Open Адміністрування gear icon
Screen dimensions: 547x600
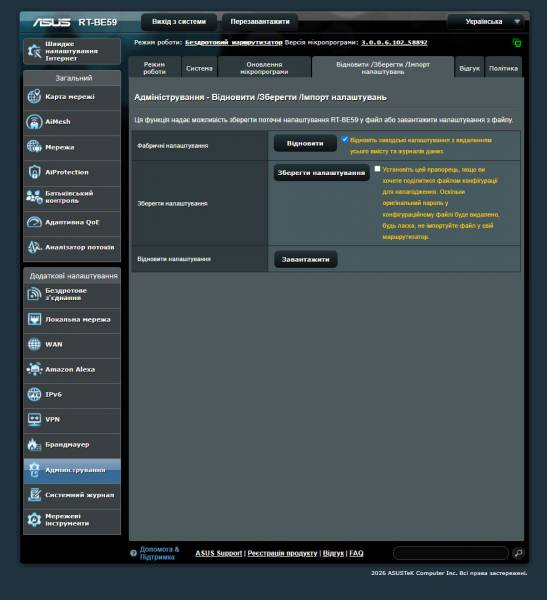(34, 470)
